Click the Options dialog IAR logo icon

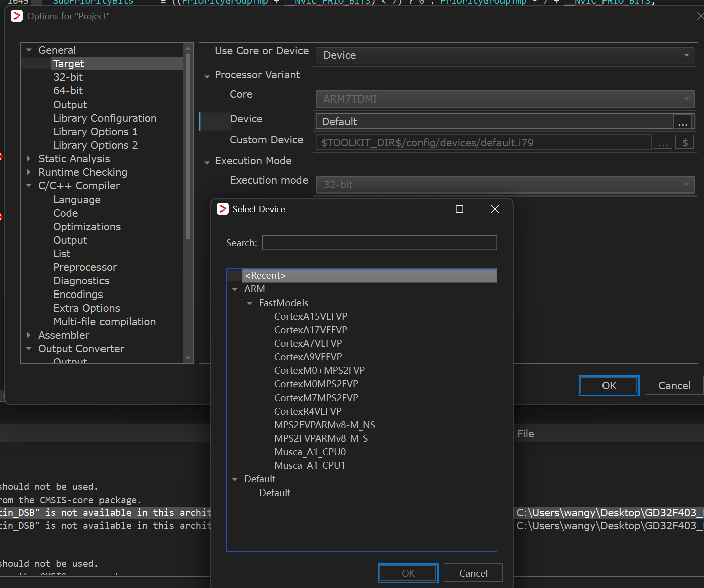17,16
